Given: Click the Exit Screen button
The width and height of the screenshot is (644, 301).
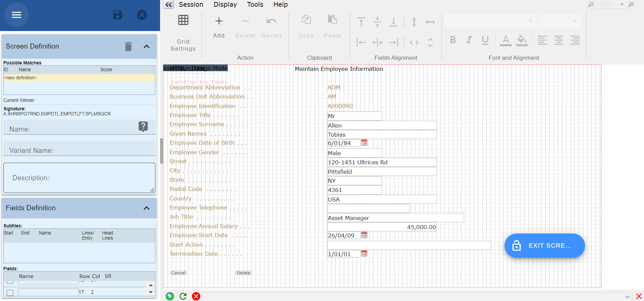Looking at the screenshot, I should pos(544,246).
